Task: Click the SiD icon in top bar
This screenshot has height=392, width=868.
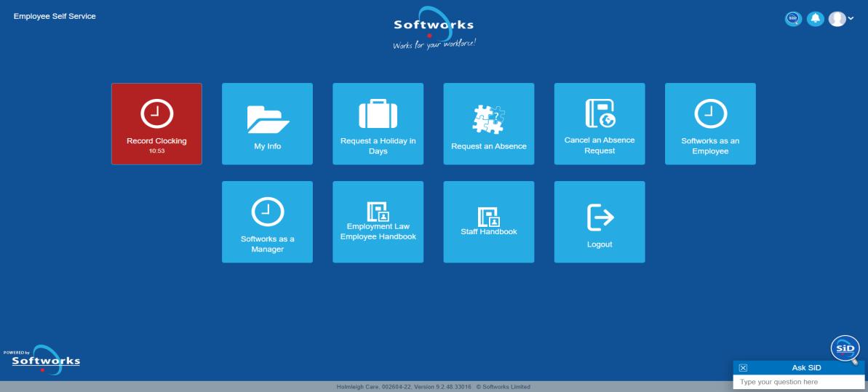Action: coord(793,19)
